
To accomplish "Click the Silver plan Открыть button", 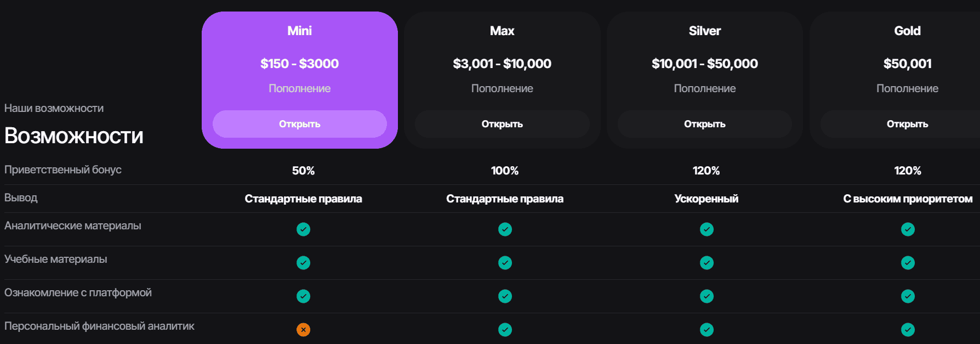I will (704, 124).
